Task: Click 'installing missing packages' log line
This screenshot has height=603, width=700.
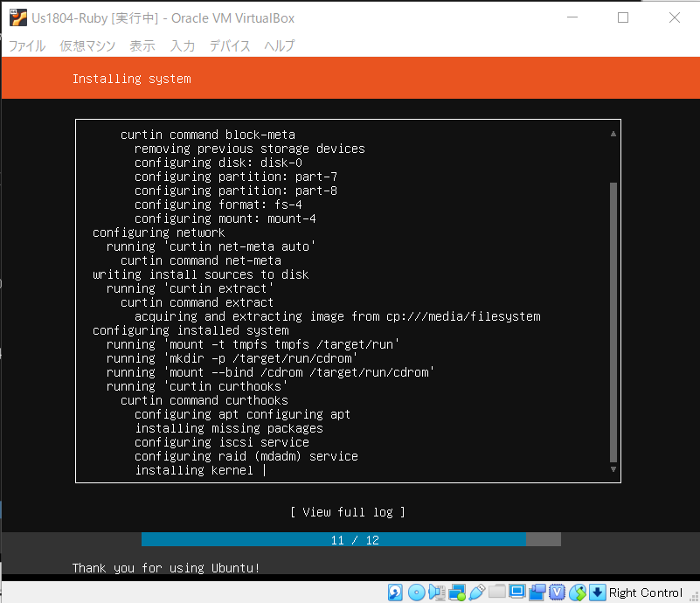Action: (229, 428)
